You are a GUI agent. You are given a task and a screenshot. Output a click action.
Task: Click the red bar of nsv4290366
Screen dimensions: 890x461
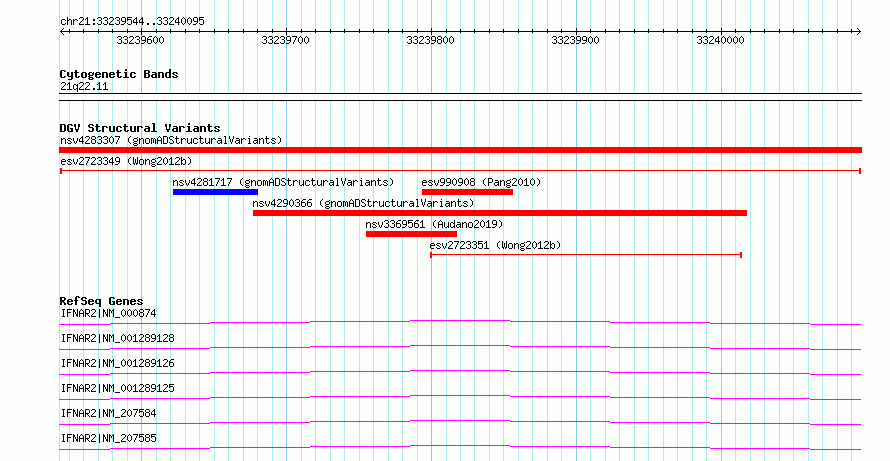(499, 213)
